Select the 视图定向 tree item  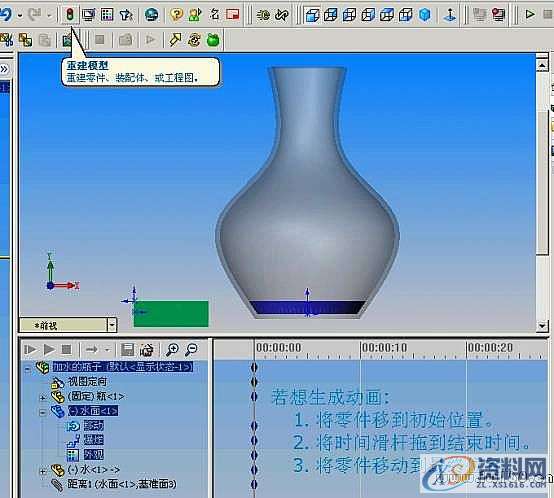tap(87, 381)
